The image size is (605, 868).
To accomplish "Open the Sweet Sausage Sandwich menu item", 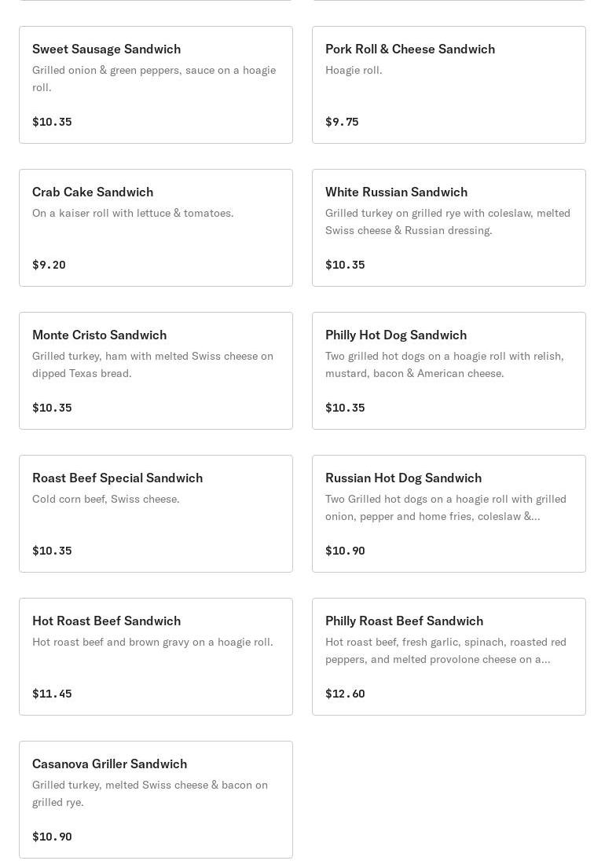I will [x=156, y=85].
